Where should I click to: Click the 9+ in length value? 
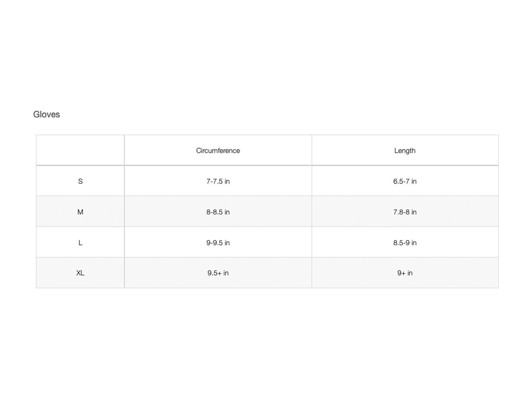(x=405, y=273)
